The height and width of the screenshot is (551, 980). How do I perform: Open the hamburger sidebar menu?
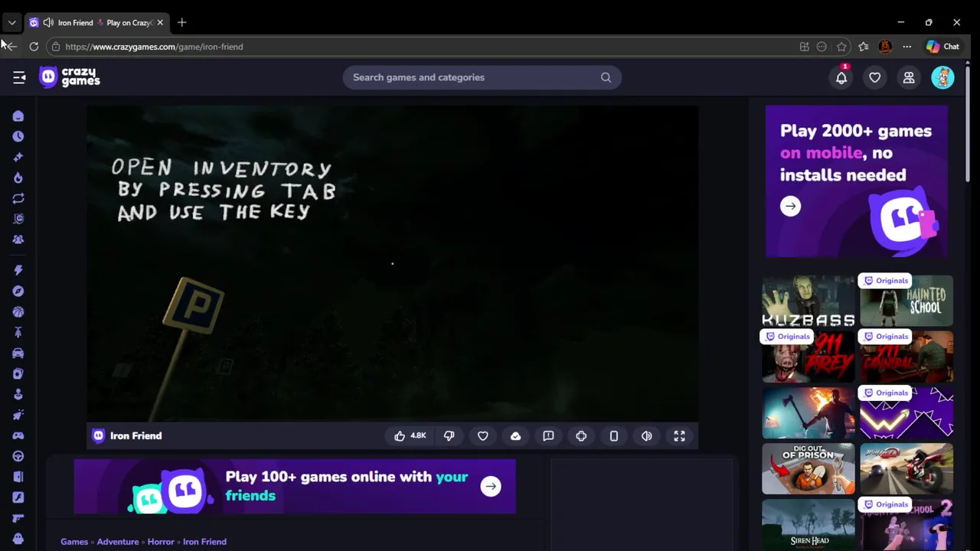pos(19,77)
